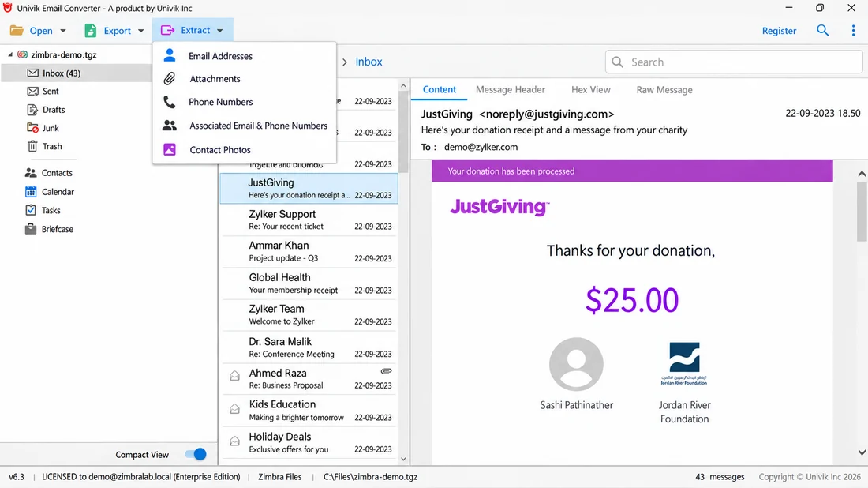Click the recipient demo@zylker.com address
The height and width of the screenshot is (488, 868).
[481, 148]
